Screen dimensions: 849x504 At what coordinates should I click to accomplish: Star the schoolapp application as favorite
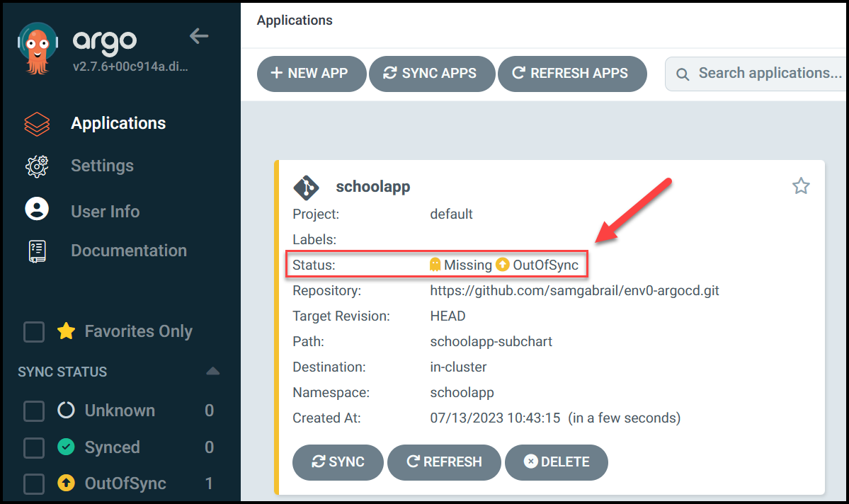tap(801, 186)
